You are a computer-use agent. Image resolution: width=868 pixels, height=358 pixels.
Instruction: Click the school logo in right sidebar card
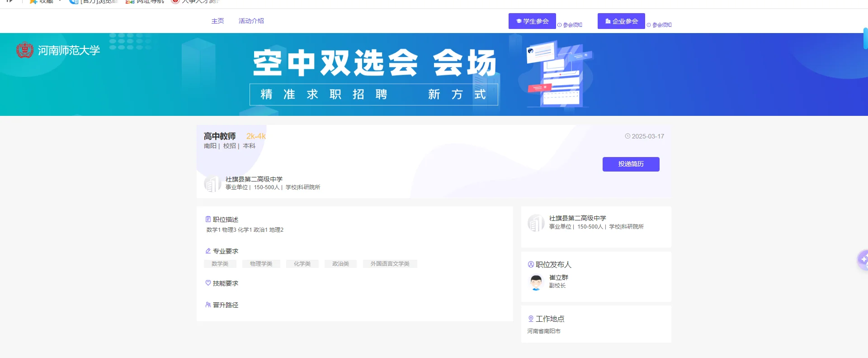[536, 223]
